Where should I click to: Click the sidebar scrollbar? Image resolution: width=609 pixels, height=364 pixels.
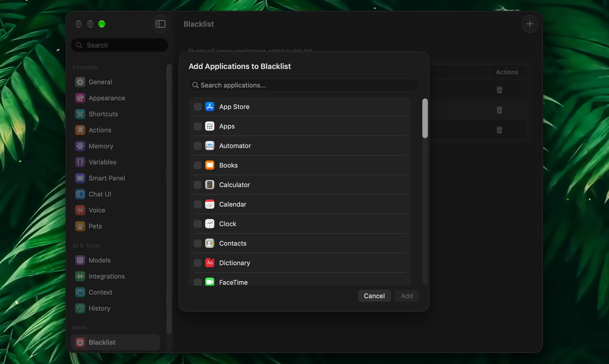pyautogui.click(x=169, y=199)
